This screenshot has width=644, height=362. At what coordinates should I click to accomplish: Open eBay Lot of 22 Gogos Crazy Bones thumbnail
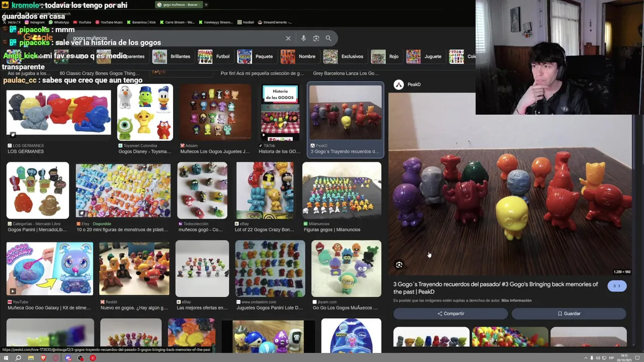point(265,190)
